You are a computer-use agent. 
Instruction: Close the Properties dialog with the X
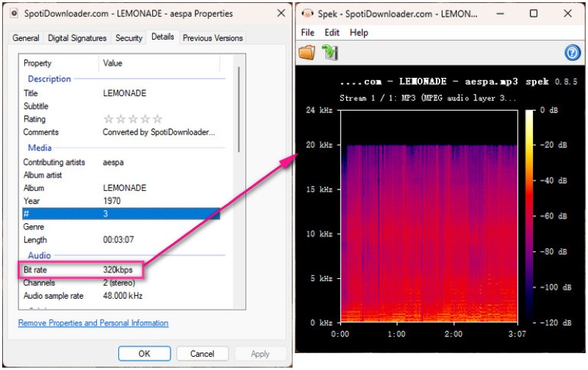[282, 13]
